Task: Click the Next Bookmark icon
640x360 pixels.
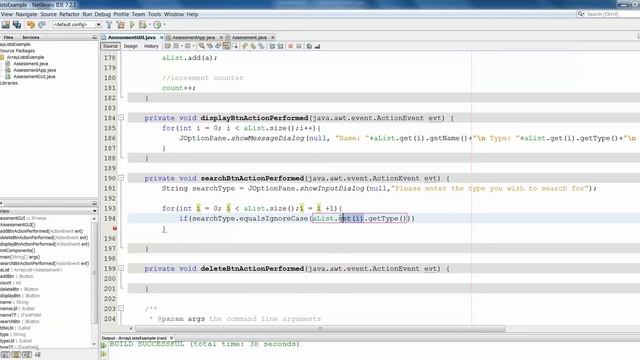Action: coord(253,46)
